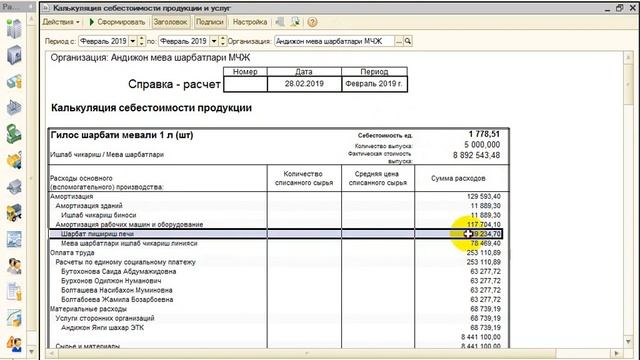640x360 pixels.
Task: Click the magnifier icon beside Организация field
Action: click(408, 41)
